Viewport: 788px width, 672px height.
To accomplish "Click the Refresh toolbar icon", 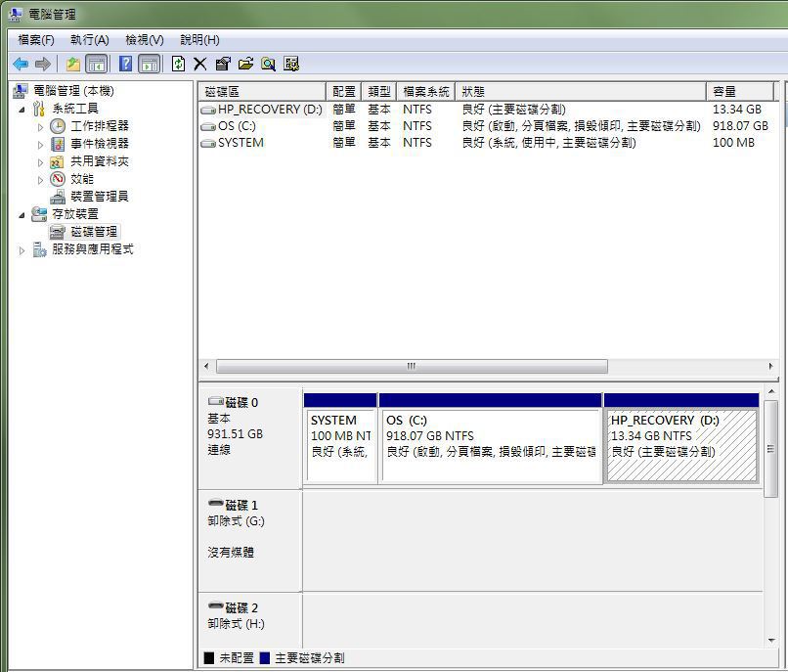I will [178, 64].
